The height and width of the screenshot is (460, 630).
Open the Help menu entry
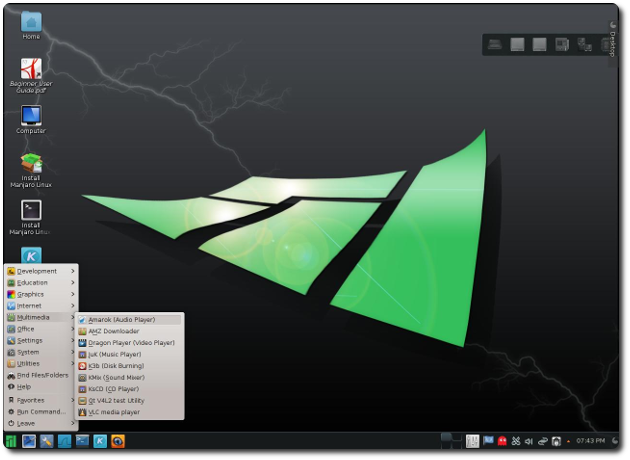tap(41, 387)
